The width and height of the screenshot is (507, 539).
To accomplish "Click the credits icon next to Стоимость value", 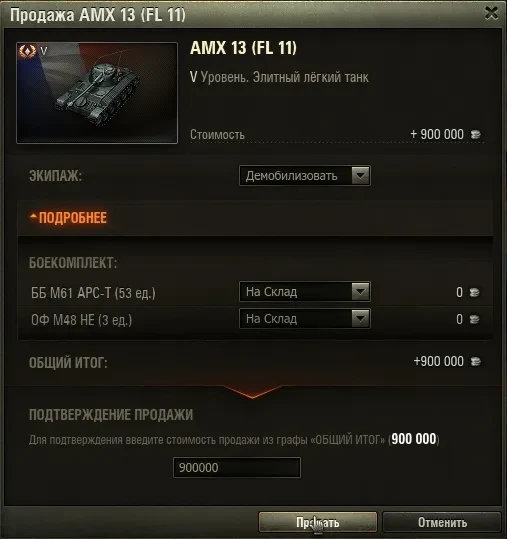I will point(476,134).
